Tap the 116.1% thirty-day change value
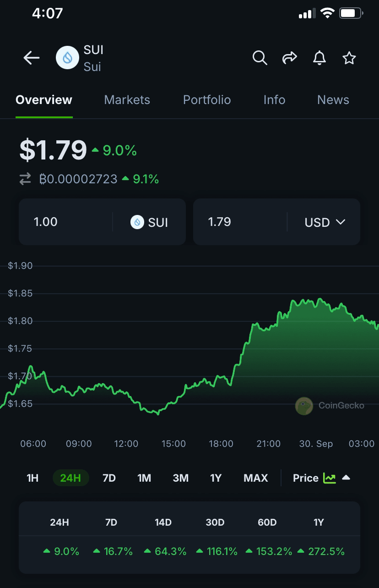The image size is (379, 588). pos(217,551)
